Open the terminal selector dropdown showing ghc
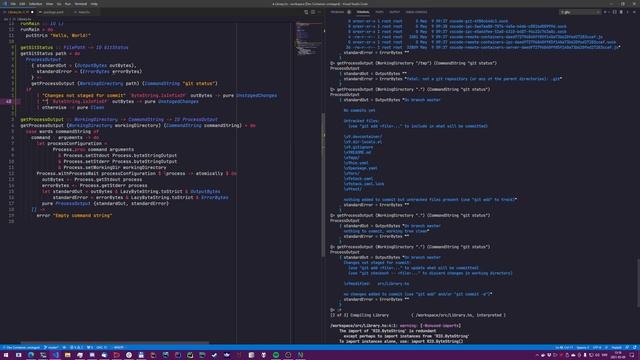640x360 pixels. [580, 12]
